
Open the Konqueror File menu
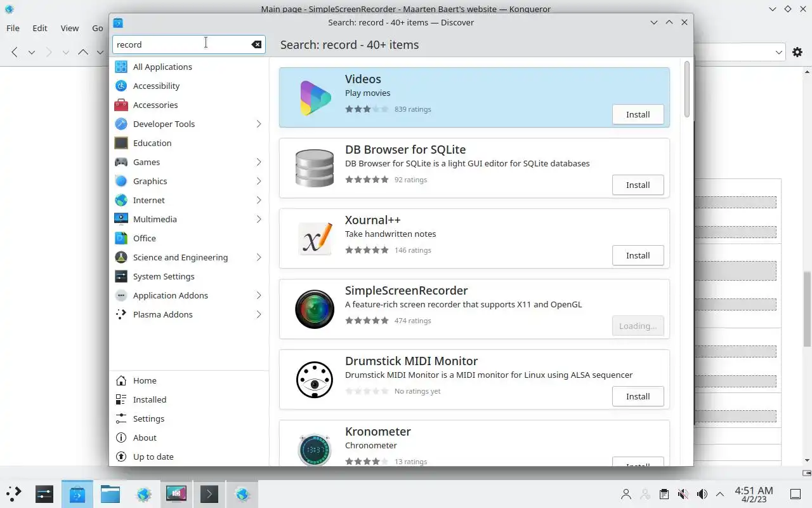[13, 28]
